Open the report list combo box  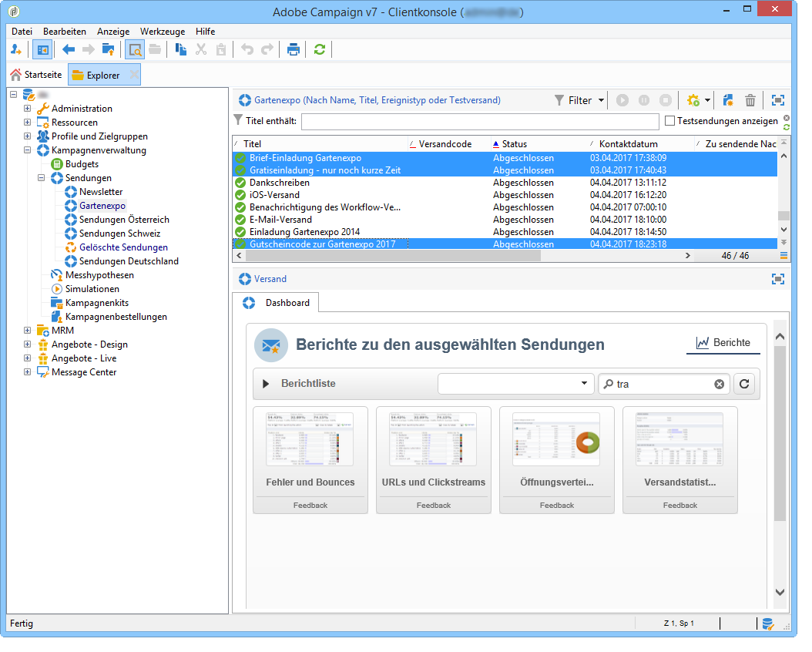click(516, 385)
